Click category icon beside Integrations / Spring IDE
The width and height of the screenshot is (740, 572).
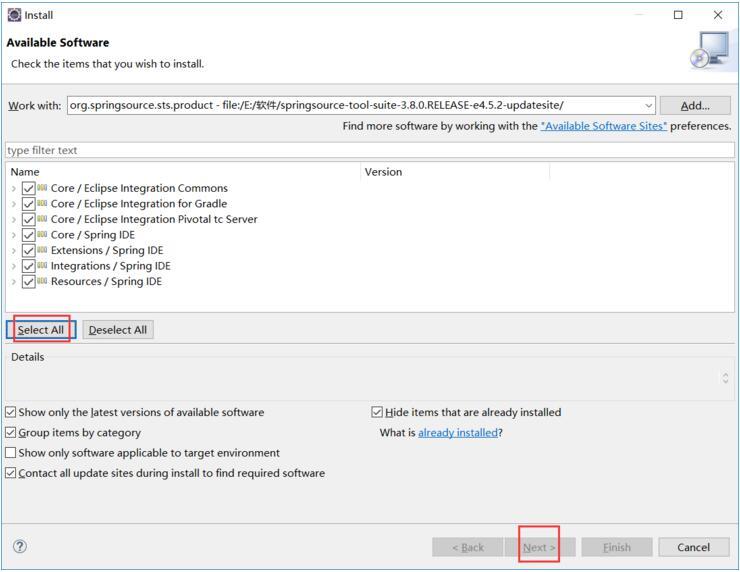(x=42, y=265)
